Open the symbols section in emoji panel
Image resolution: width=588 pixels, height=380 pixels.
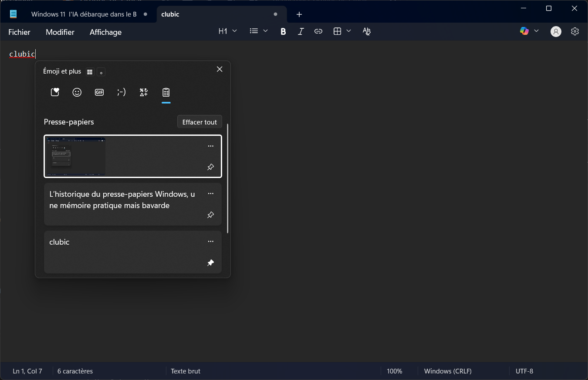144,92
